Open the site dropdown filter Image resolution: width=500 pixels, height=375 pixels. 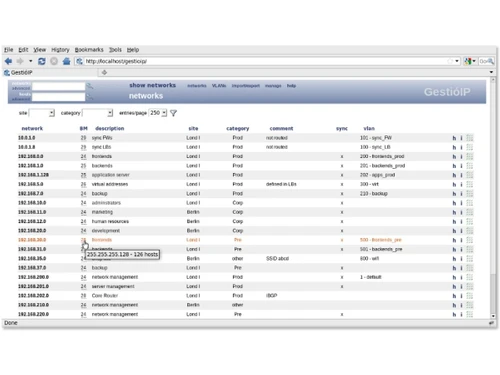42,113
